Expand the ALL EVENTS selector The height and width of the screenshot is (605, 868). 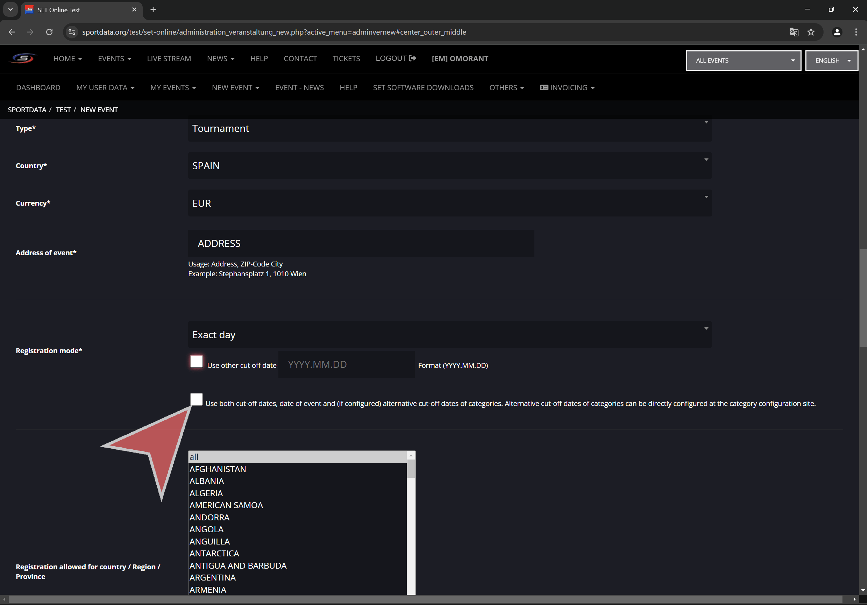click(743, 60)
